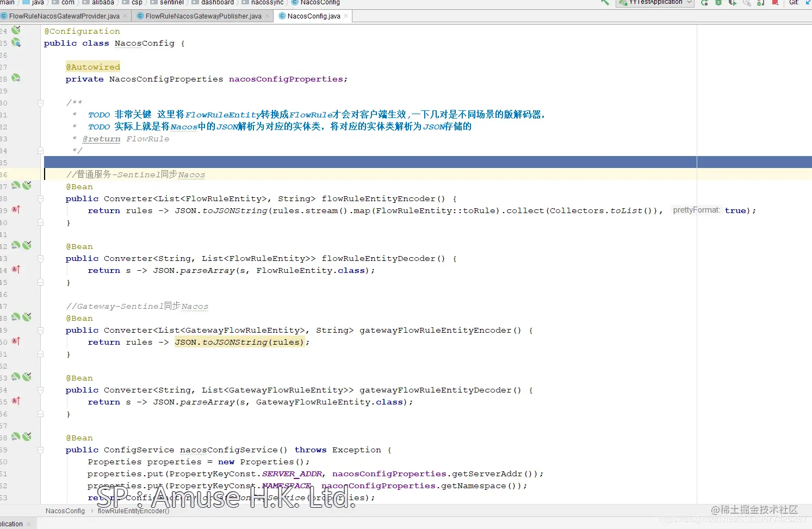Click the highlighted JSON.toJSONString(rules) expression
The height and width of the screenshot is (529, 812).
[239, 342]
